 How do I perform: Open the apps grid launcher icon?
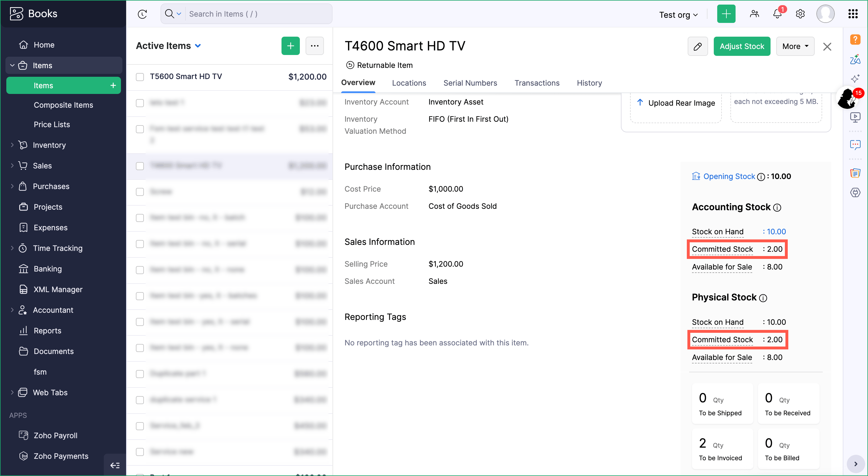(853, 14)
